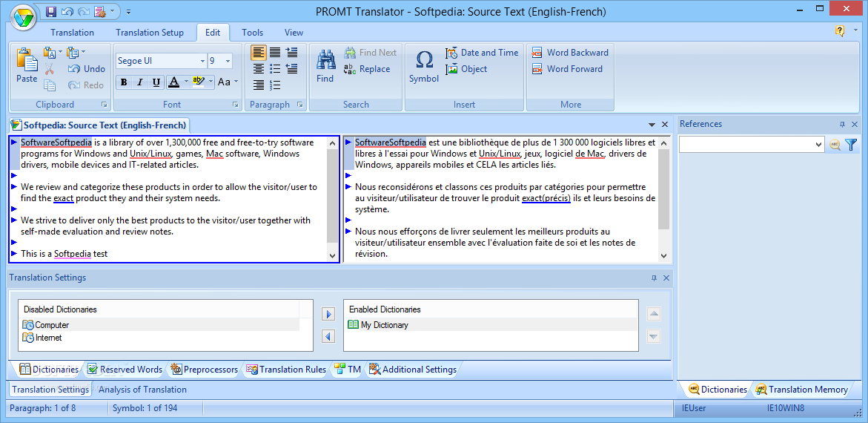Click quick-access Undo arrow in title bar
Image resolution: width=868 pixels, height=423 pixels.
[67, 10]
